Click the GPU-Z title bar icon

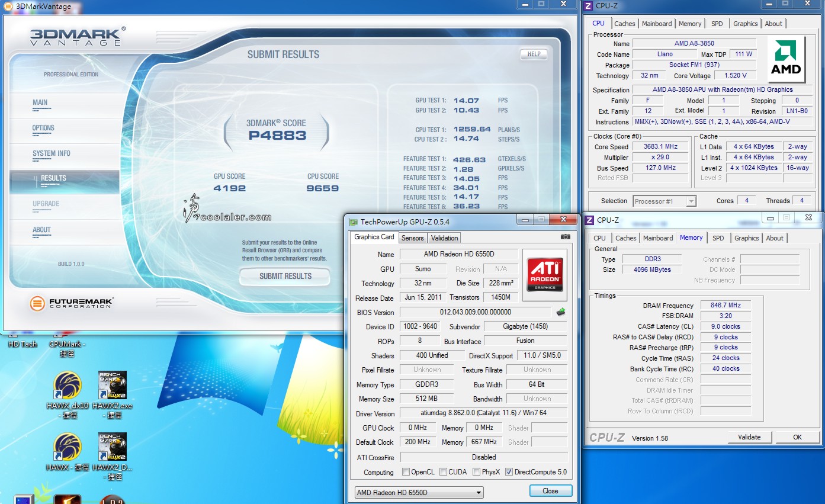[x=354, y=221]
